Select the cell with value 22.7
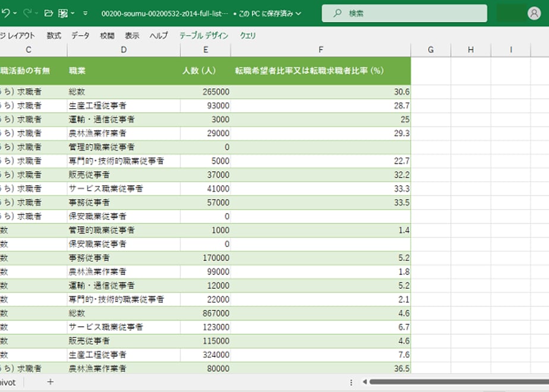Viewport: 549px width, 392px height. click(x=321, y=161)
